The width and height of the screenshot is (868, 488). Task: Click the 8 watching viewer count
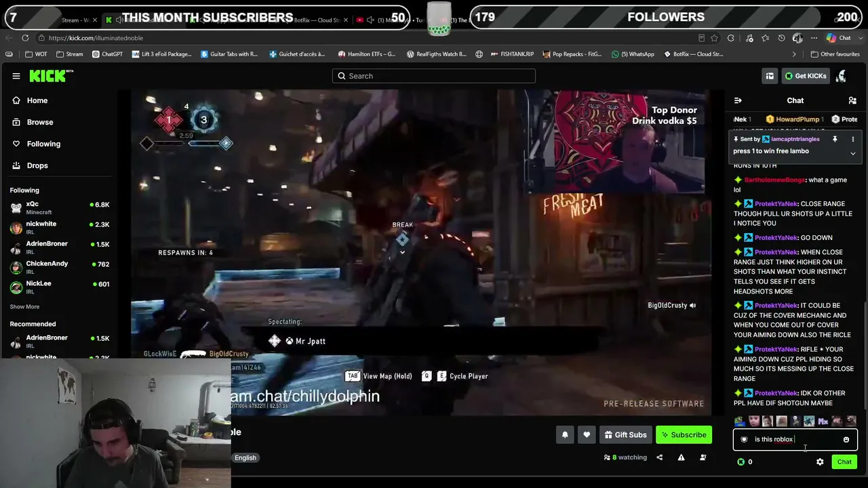[x=625, y=457]
